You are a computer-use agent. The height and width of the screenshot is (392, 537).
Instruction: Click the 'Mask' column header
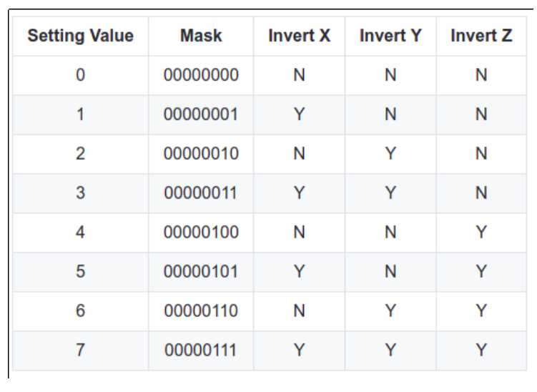201,36
